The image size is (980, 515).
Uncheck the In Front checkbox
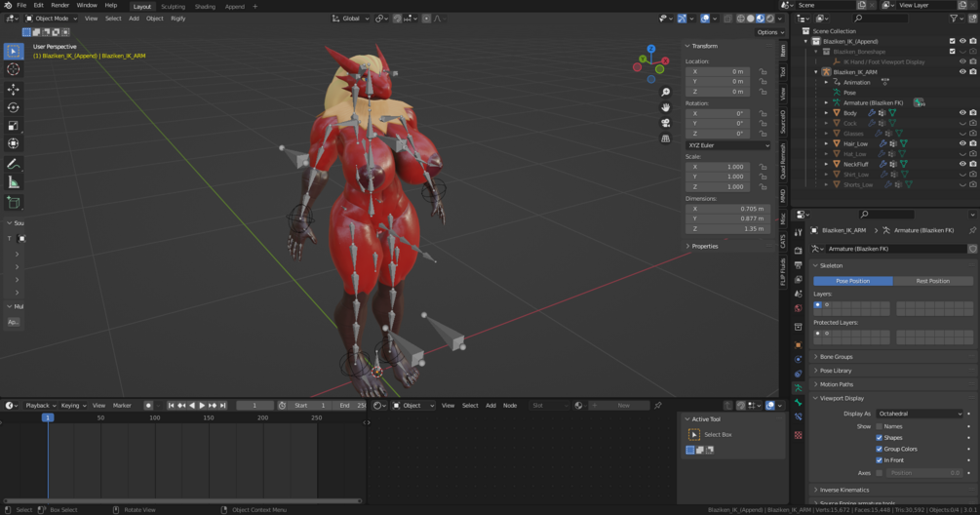(879, 460)
